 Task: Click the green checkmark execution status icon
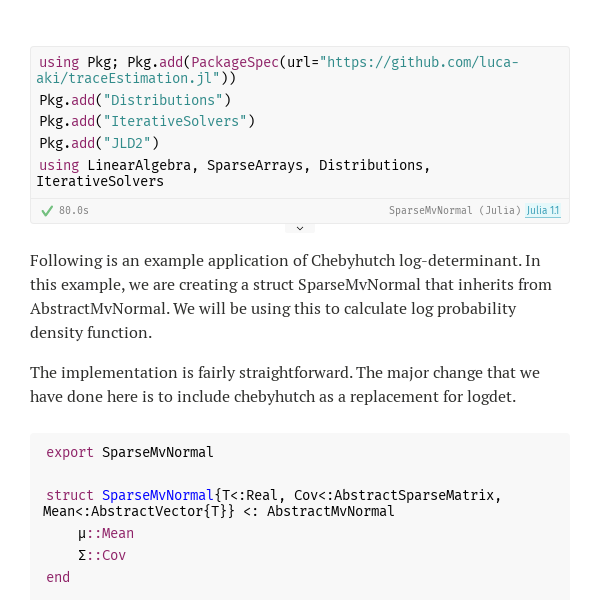point(47,211)
